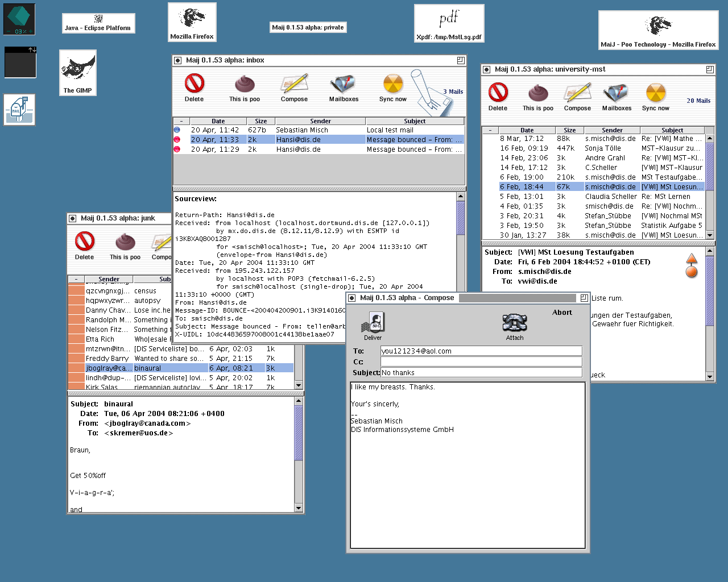Select the 8 Mar, 17:12 mail in university-mst
The image size is (728, 582).
(594, 139)
